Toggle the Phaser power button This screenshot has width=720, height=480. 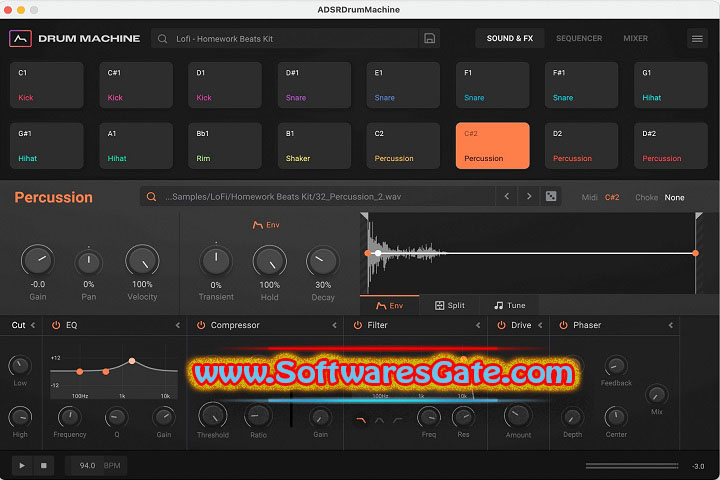coord(563,325)
